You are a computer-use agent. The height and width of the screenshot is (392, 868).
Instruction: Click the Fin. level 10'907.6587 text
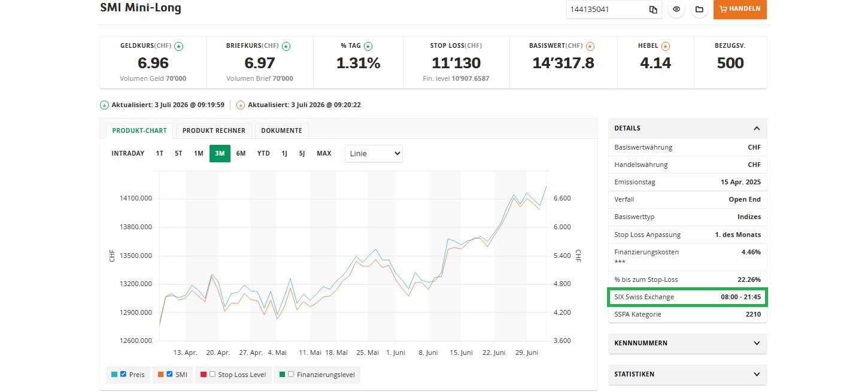point(456,78)
